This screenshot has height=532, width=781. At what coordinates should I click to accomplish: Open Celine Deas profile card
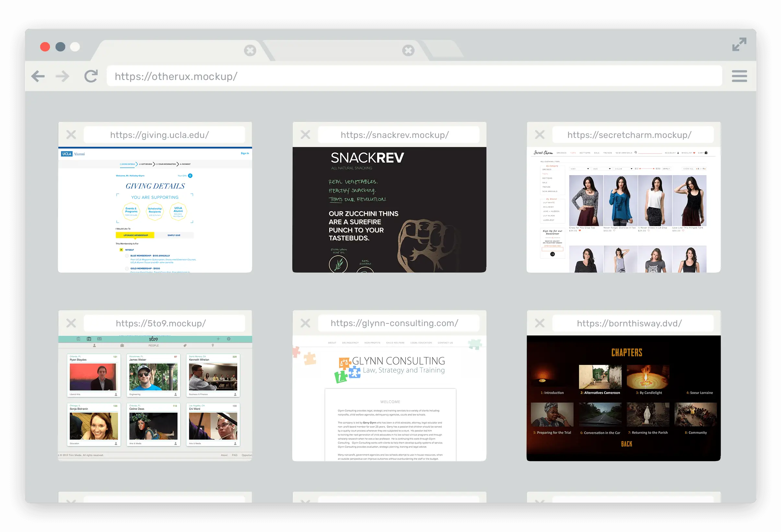pos(153,424)
